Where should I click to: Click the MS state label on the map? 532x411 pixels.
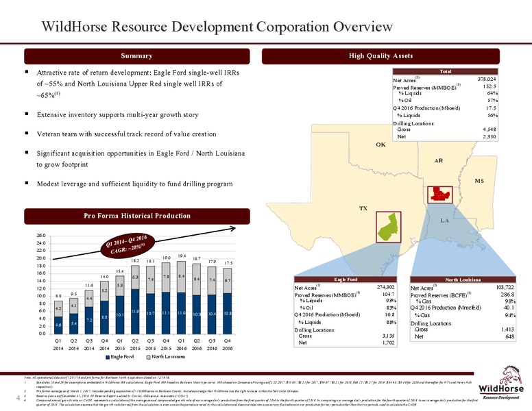pos(479,181)
